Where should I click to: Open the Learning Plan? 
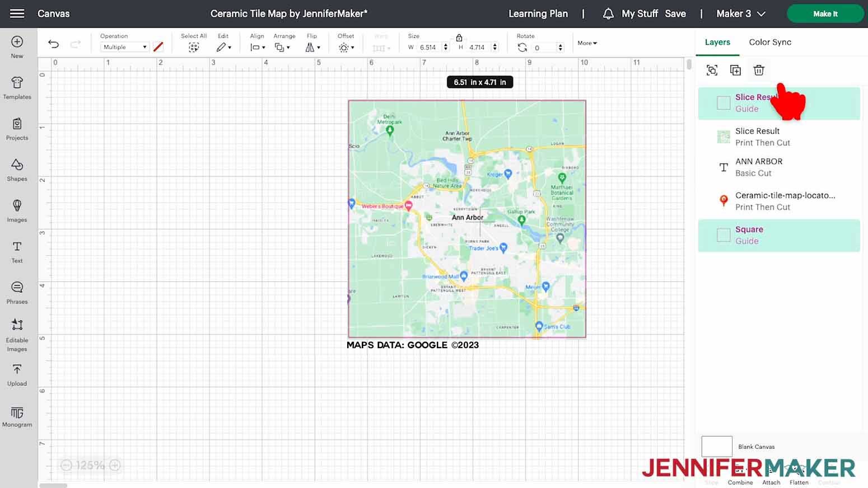coord(538,13)
